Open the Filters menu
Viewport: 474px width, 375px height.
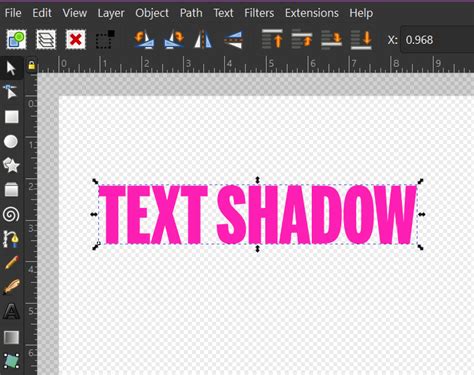[x=259, y=13]
